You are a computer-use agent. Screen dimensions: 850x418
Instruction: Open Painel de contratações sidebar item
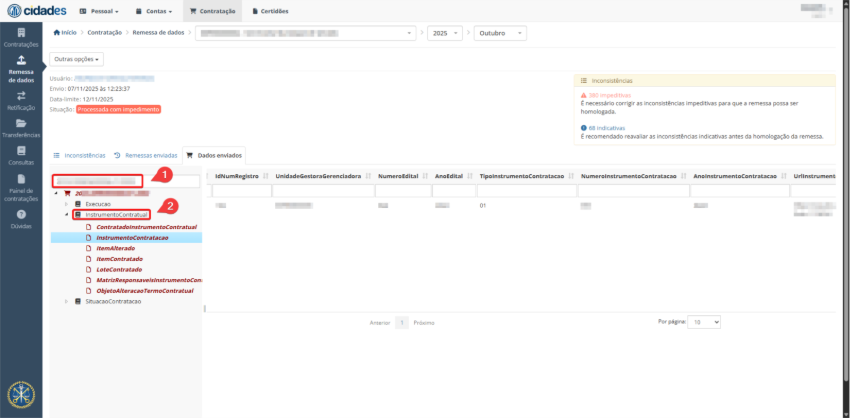[x=21, y=187]
